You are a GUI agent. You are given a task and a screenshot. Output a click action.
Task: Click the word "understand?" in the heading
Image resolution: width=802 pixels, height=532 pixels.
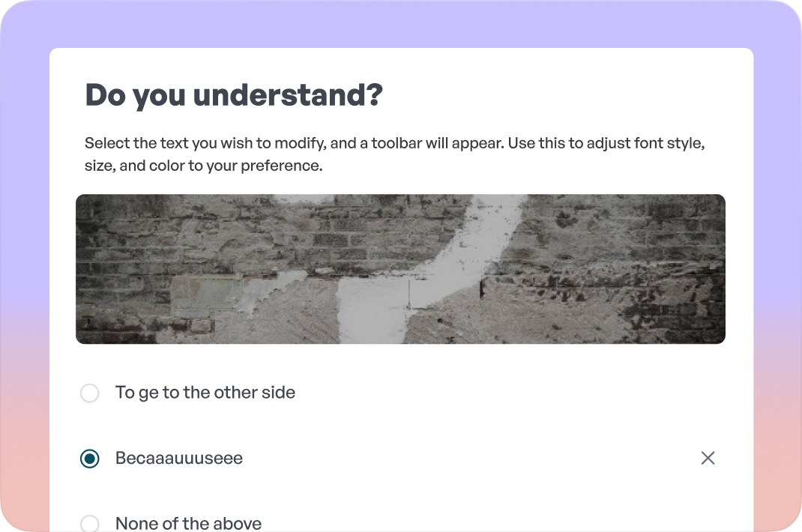[x=289, y=96]
